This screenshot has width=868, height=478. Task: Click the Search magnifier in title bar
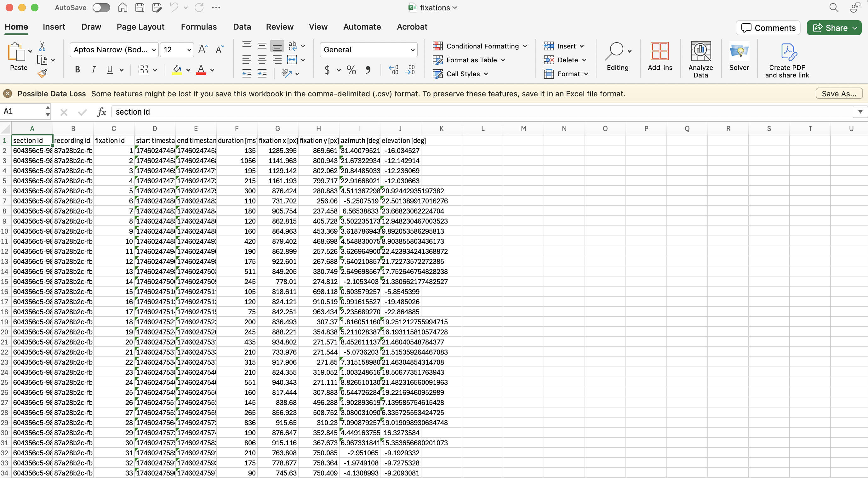click(x=834, y=8)
